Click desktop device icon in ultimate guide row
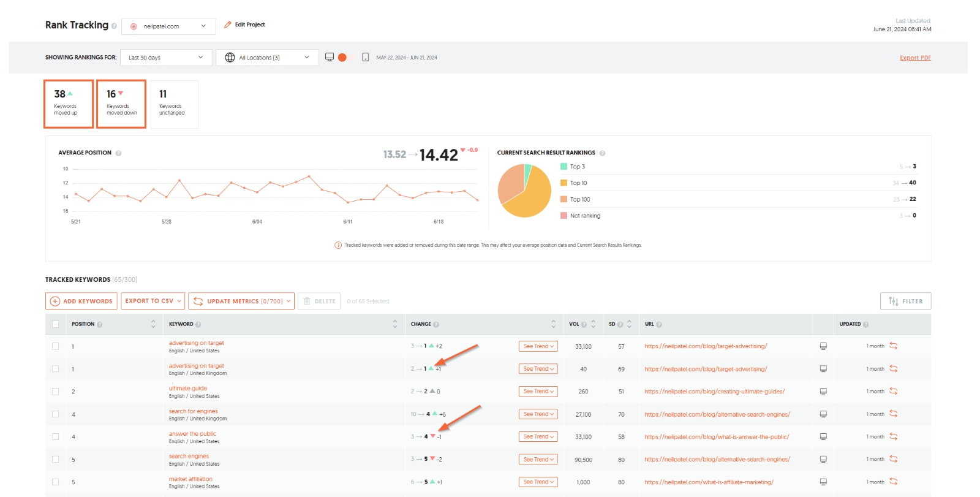Image resolution: width=980 pixels, height=497 pixels. coord(823,392)
